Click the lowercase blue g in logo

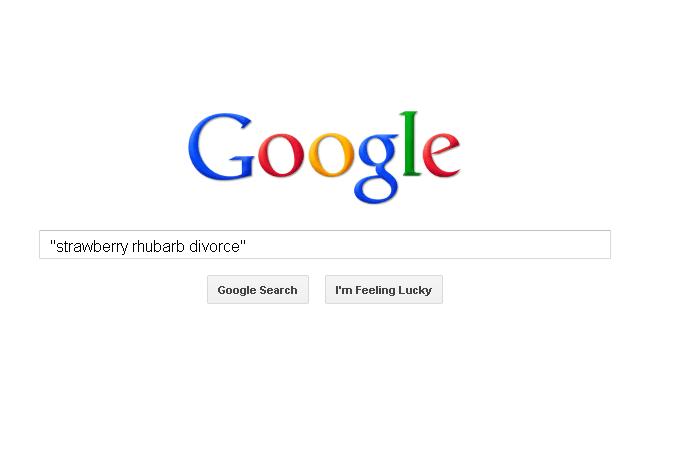(x=378, y=168)
